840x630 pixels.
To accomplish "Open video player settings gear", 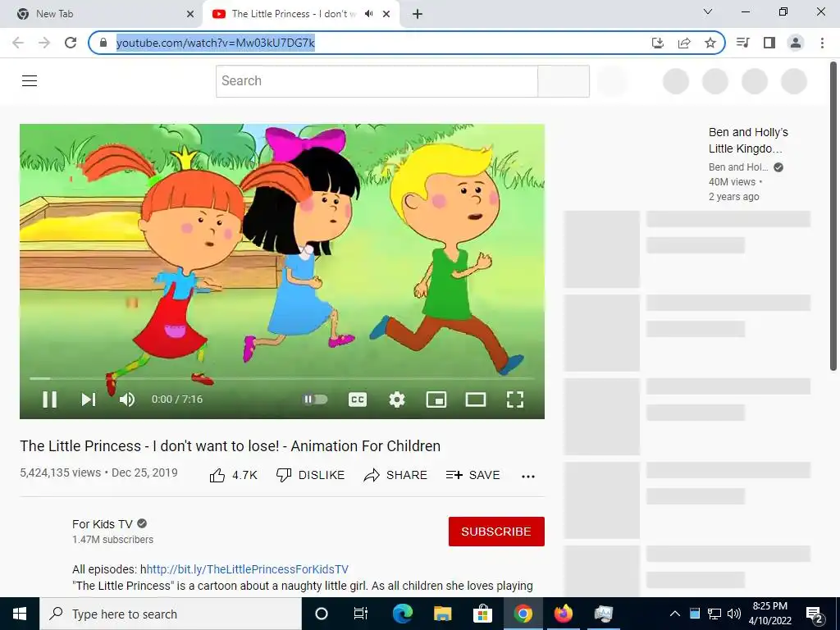I will point(397,399).
